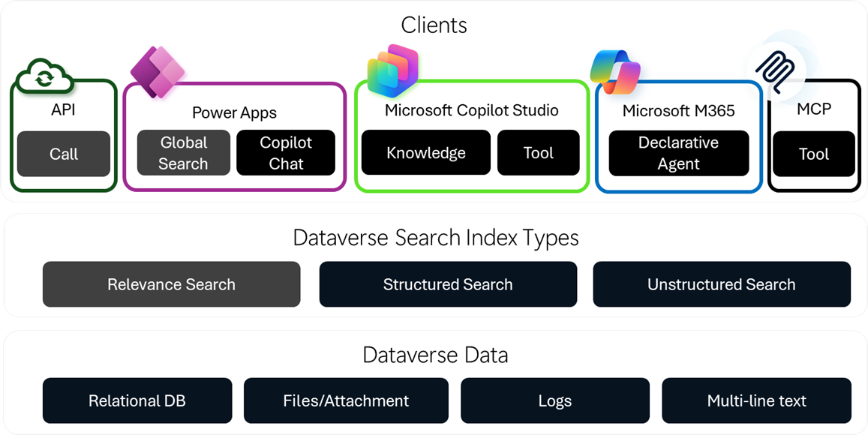The width and height of the screenshot is (868, 435).
Task: Choose the Relevance Search index type
Action: click(171, 284)
